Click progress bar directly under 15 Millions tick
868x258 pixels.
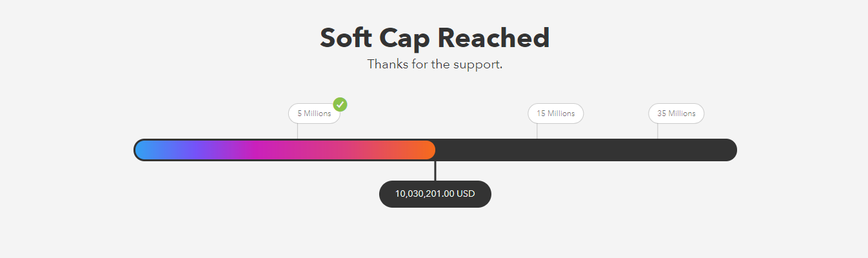[x=537, y=150]
